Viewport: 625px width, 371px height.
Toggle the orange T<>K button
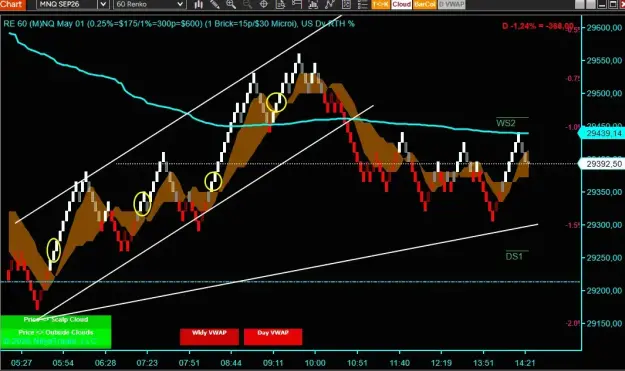pyautogui.click(x=380, y=4)
